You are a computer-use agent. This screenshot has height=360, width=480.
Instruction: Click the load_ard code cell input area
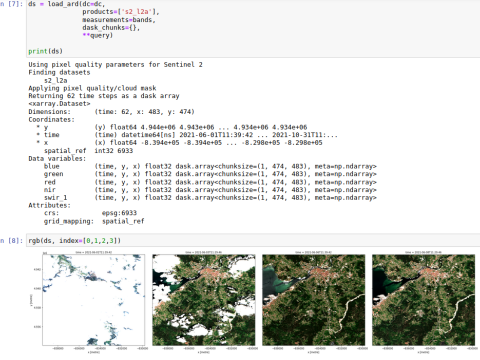point(253,28)
